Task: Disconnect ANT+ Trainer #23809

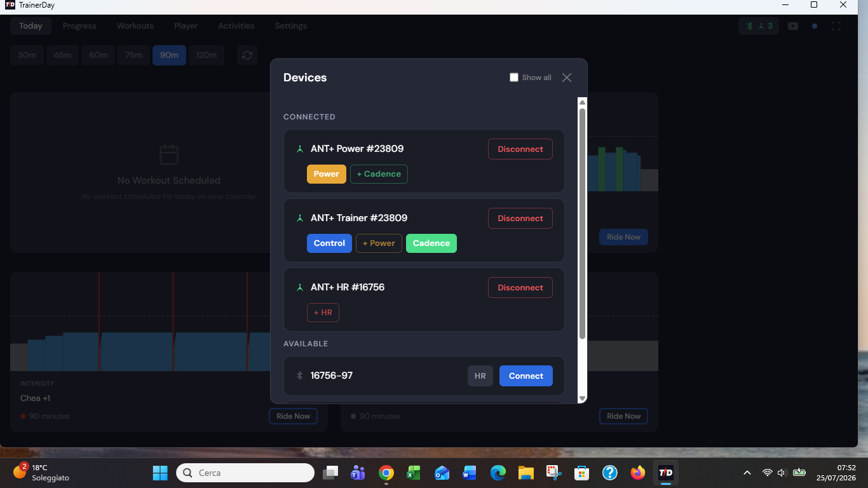Action: [520, 219]
